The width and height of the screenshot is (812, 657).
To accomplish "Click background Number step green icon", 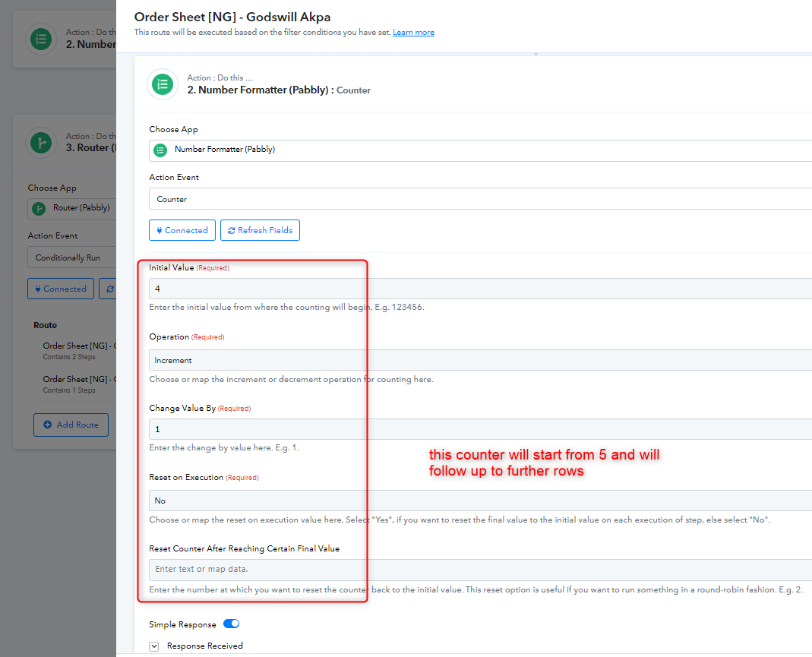I will tap(41, 39).
